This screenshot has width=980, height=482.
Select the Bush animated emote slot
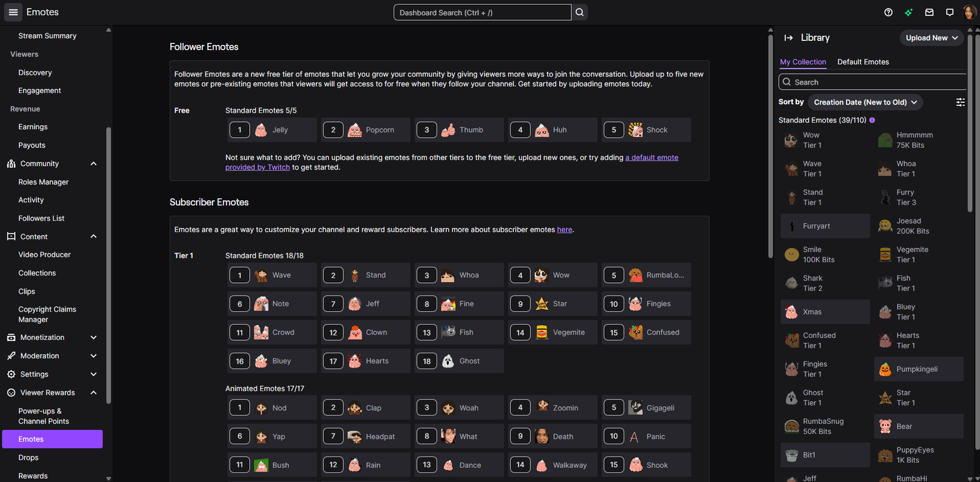point(272,465)
